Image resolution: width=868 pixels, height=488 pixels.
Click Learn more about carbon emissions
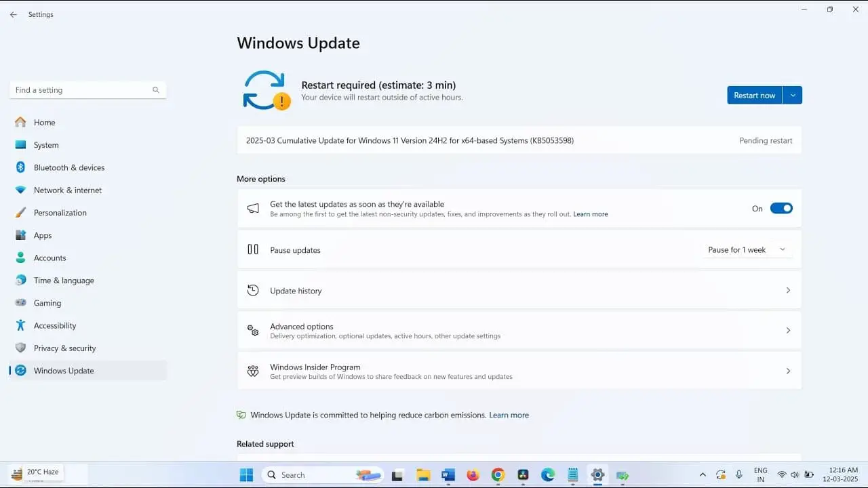(509, 415)
